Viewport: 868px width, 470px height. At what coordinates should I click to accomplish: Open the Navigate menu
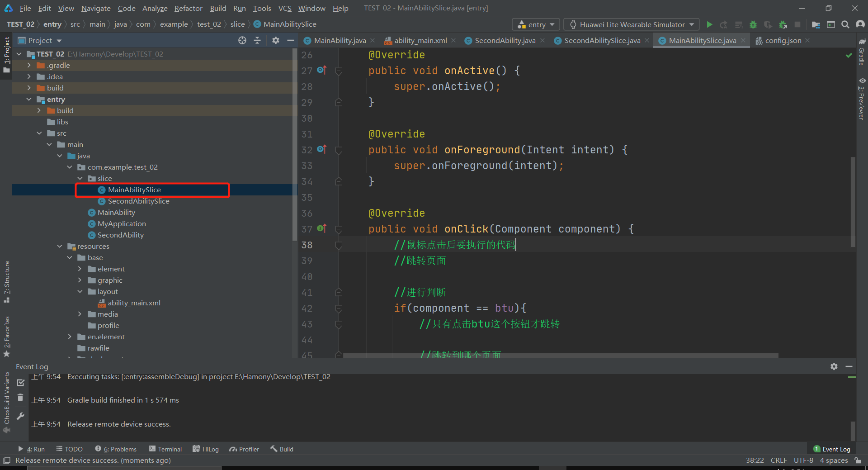pyautogui.click(x=96, y=8)
